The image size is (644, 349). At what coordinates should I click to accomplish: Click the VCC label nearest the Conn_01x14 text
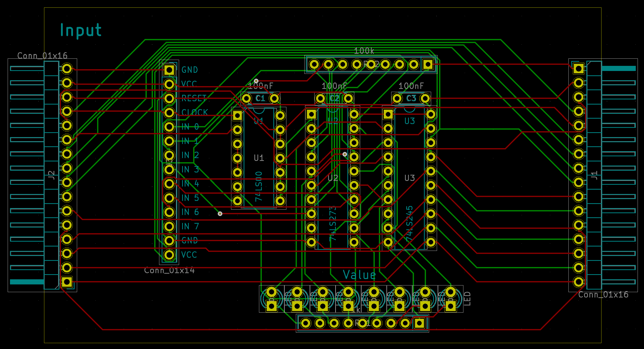coord(189,255)
